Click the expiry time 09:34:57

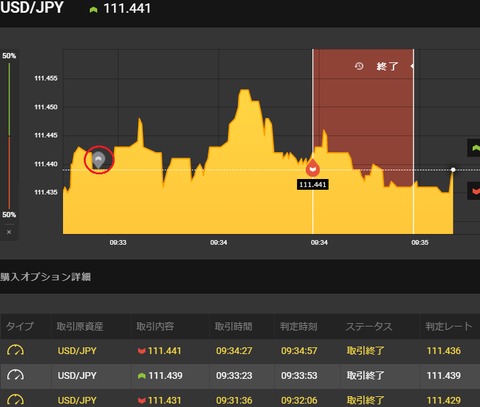[299, 351]
